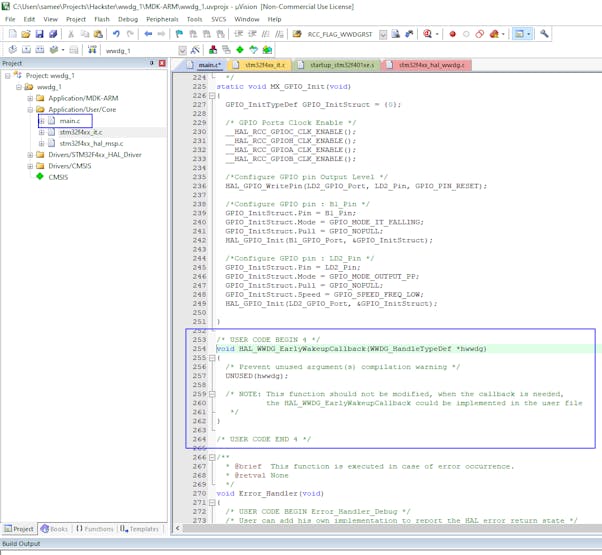Start the debug session magnifier icon

click(x=428, y=34)
